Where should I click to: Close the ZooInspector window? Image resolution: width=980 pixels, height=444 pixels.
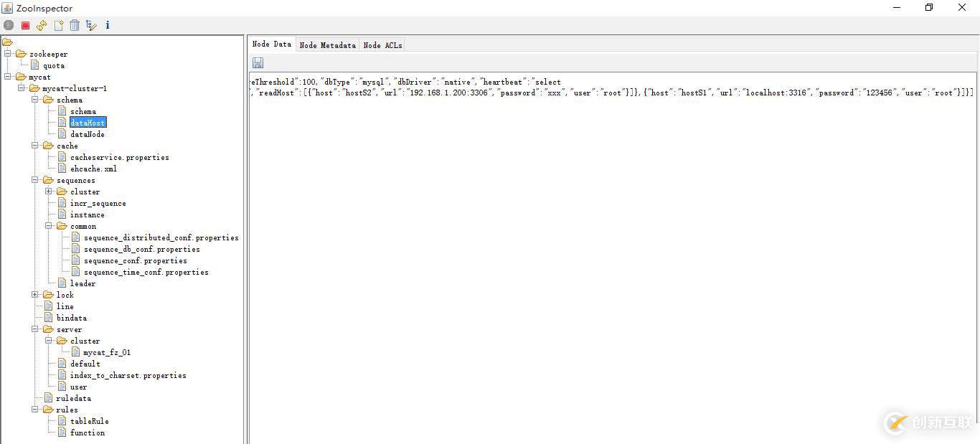click(962, 8)
